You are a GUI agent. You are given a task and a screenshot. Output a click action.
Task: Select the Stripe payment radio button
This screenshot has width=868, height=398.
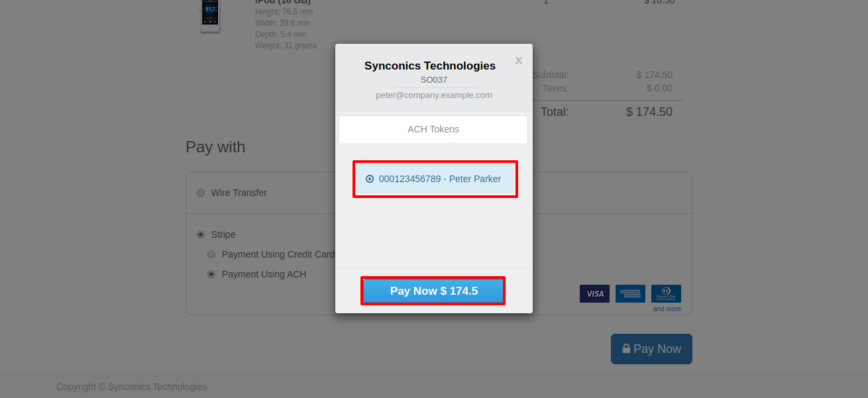click(x=201, y=234)
